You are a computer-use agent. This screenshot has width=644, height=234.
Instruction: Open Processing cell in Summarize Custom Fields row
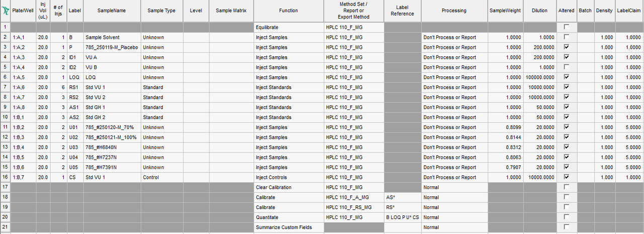[x=454, y=227]
